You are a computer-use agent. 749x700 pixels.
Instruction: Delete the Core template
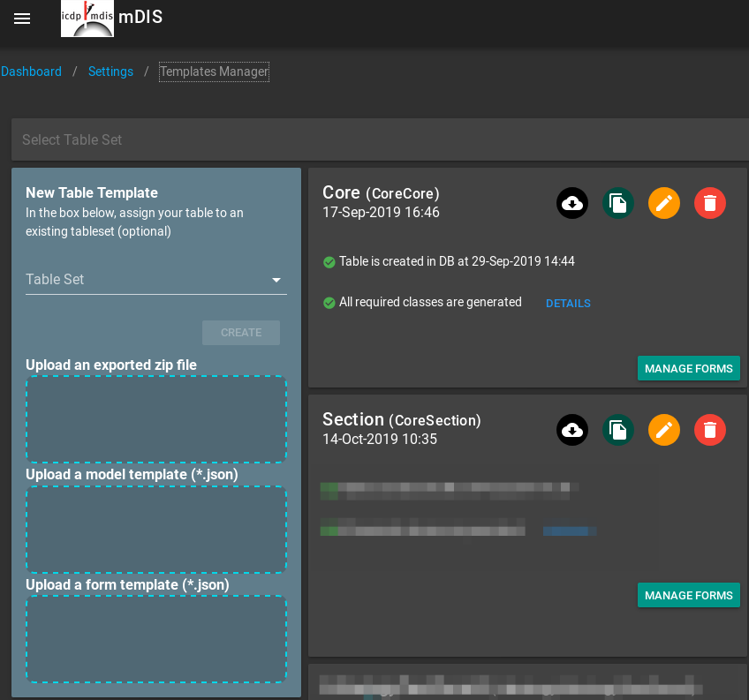(x=710, y=204)
